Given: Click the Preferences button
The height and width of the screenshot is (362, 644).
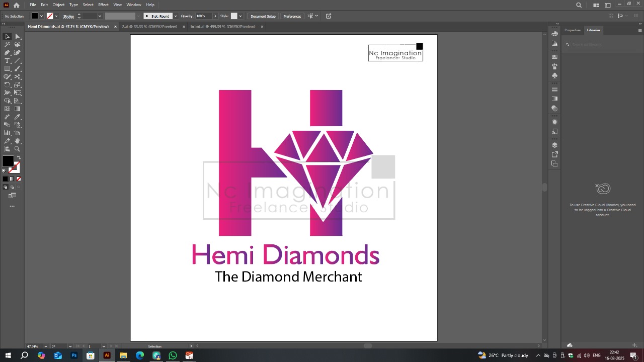Looking at the screenshot, I should pos(292,16).
